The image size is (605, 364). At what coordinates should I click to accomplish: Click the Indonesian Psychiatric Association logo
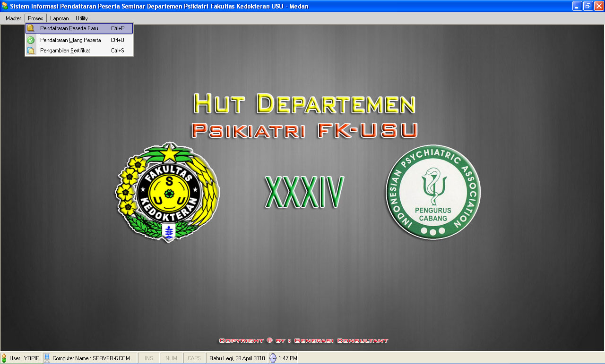click(433, 192)
